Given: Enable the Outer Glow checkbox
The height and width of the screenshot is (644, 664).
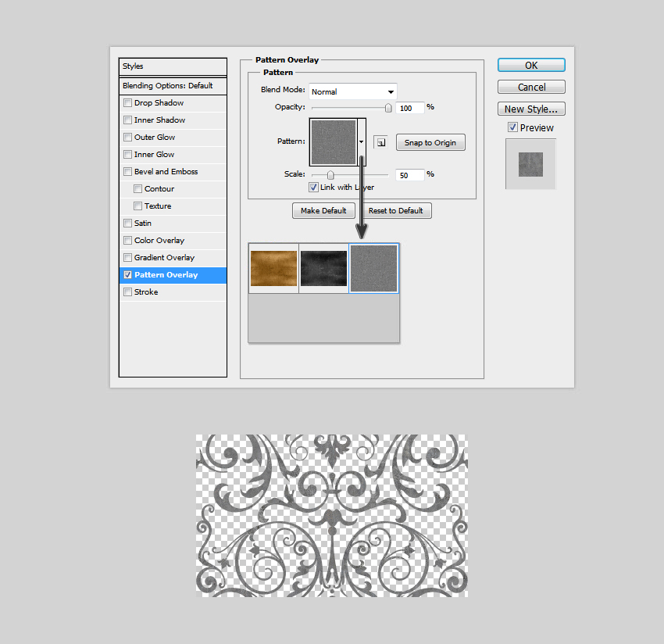Looking at the screenshot, I should click(x=127, y=138).
